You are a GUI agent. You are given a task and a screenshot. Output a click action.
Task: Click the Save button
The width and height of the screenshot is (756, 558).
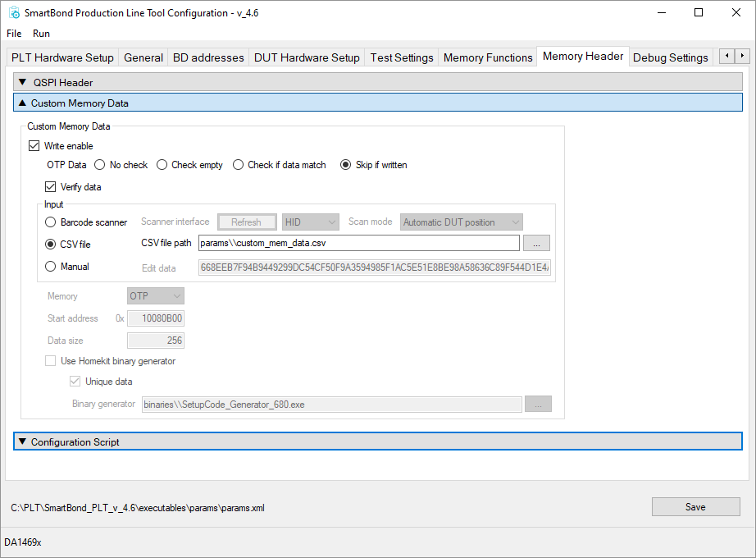pyautogui.click(x=695, y=507)
